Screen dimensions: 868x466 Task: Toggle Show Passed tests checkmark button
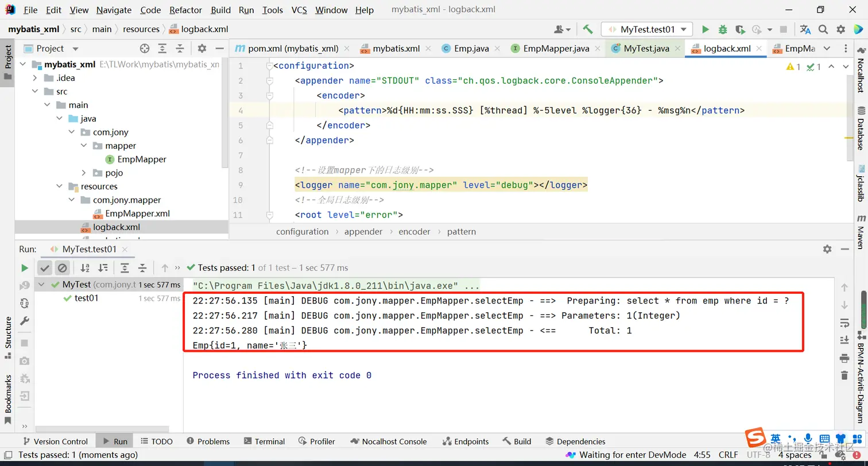coord(45,268)
